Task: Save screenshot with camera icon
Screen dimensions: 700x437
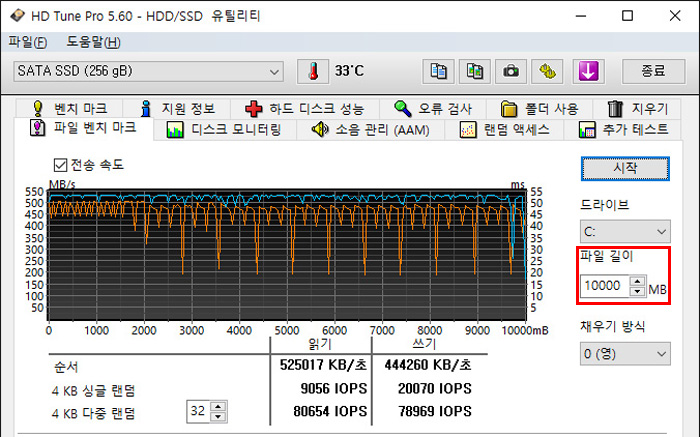Action: 511,71
